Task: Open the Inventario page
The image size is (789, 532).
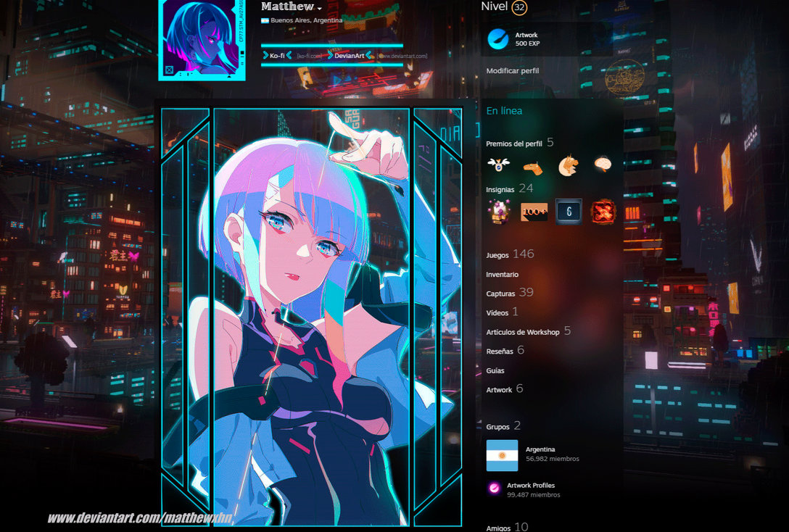Action: 502,275
